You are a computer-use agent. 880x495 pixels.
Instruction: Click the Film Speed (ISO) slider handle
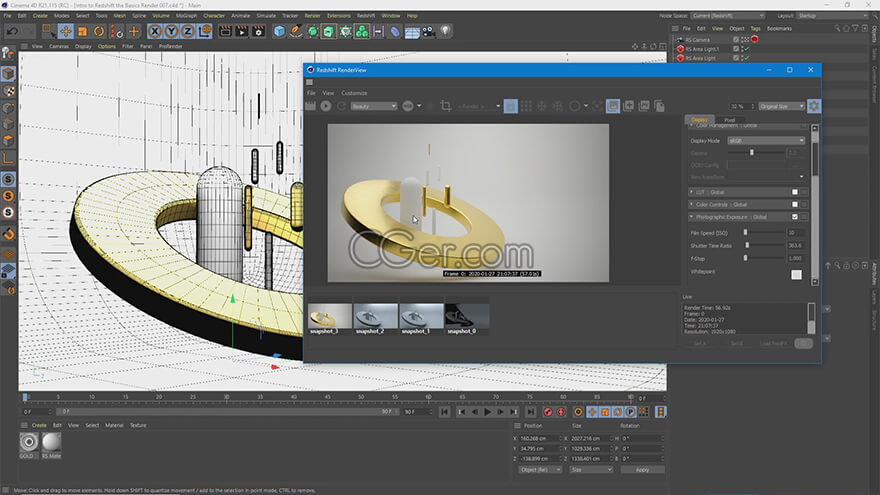tap(745, 232)
